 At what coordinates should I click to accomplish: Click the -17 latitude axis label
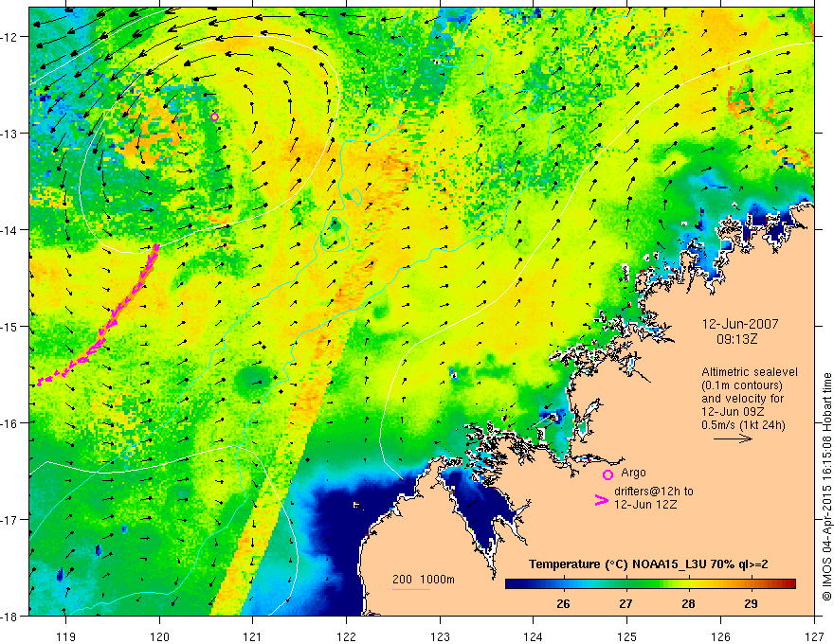tap(10, 520)
